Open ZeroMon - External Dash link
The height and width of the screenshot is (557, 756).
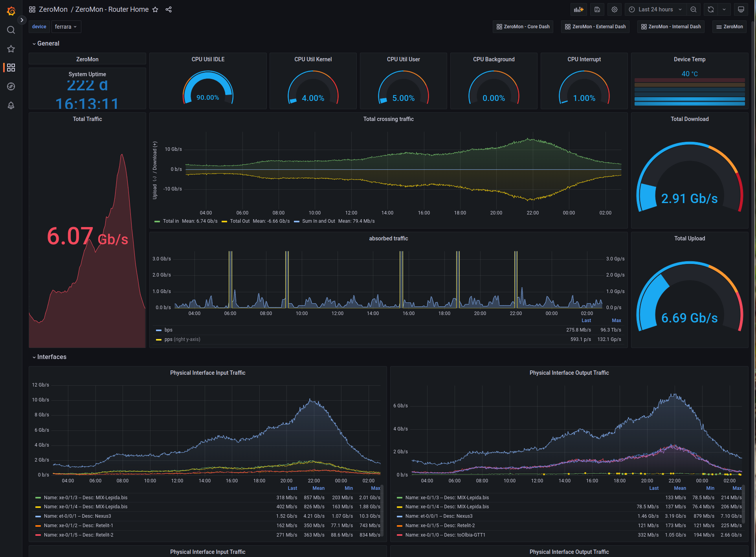click(x=595, y=27)
